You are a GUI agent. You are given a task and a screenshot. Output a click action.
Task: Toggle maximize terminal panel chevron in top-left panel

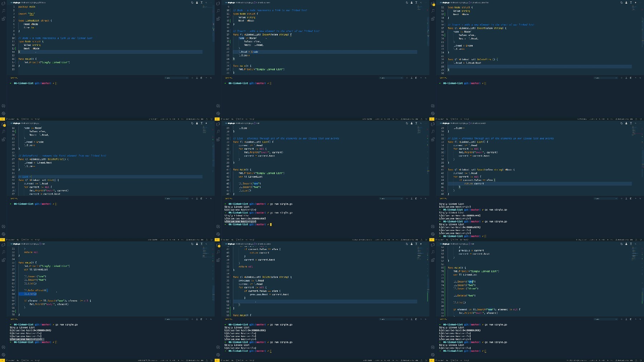[x=206, y=78]
